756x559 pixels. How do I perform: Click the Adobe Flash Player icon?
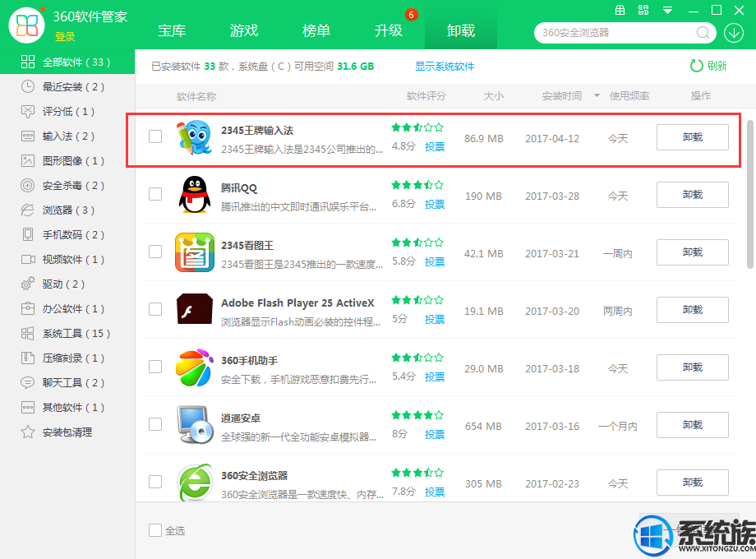coord(194,308)
